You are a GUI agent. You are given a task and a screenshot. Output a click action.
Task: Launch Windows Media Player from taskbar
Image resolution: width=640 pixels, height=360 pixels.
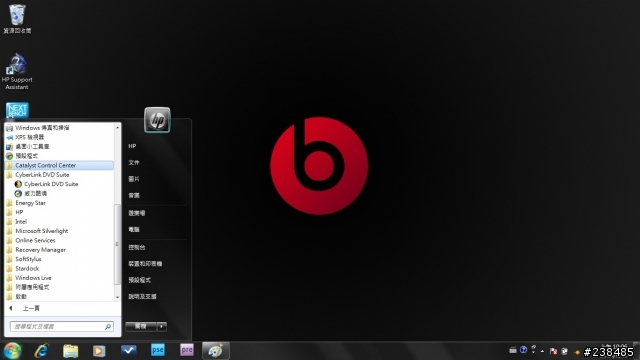click(x=99, y=351)
